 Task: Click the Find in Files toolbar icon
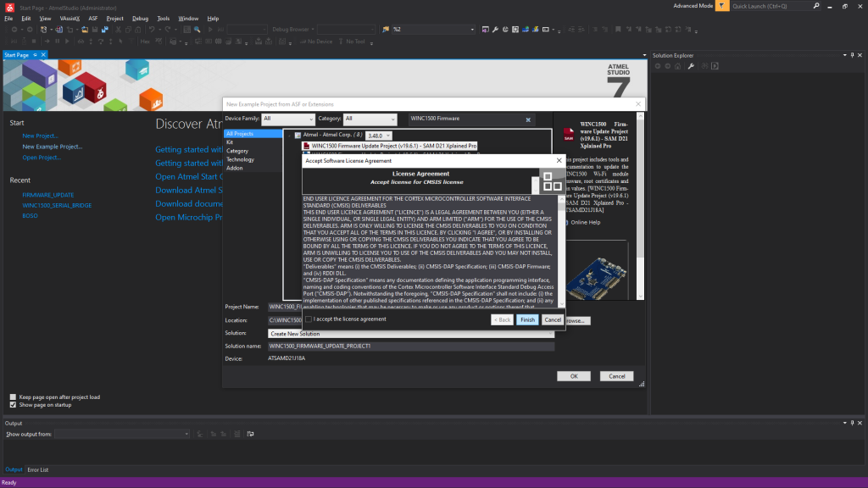pyautogui.click(x=197, y=30)
